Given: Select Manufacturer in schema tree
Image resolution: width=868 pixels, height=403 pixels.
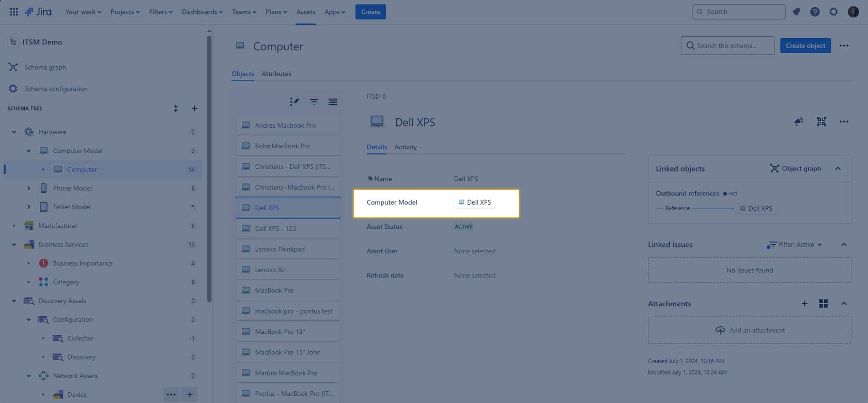Looking at the screenshot, I should (x=58, y=226).
